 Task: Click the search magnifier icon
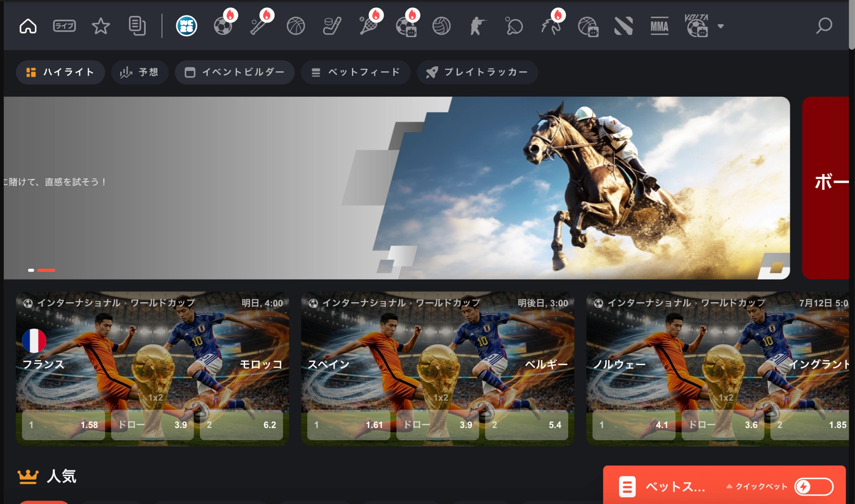pyautogui.click(x=824, y=26)
